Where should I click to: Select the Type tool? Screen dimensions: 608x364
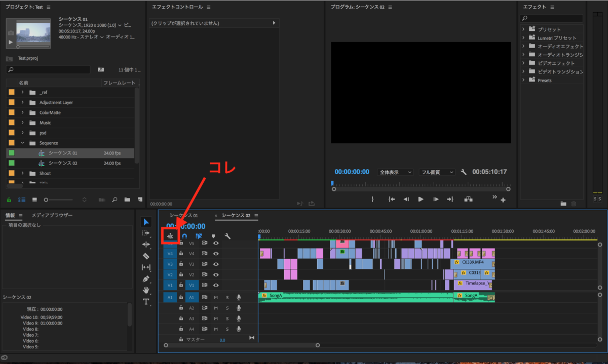click(x=146, y=302)
